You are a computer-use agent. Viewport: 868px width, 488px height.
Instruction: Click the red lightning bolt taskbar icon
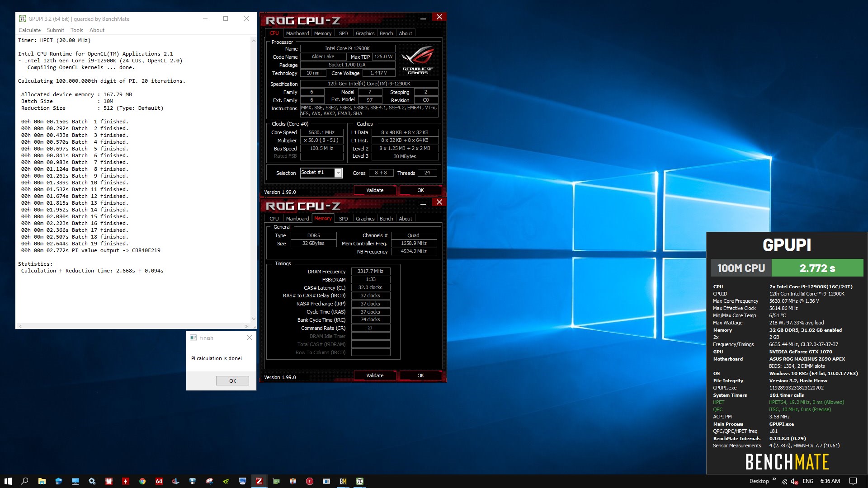125,481
